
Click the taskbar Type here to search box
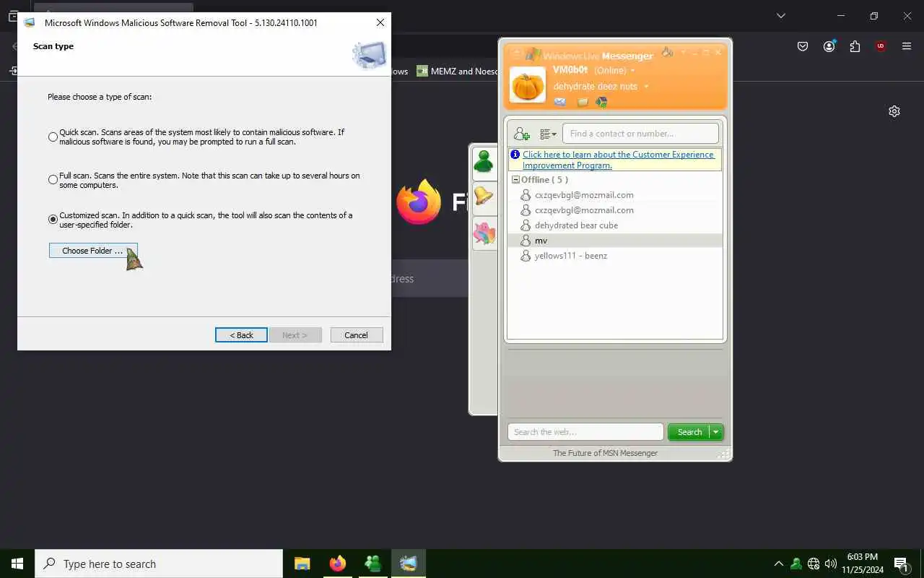click(159, 564)
